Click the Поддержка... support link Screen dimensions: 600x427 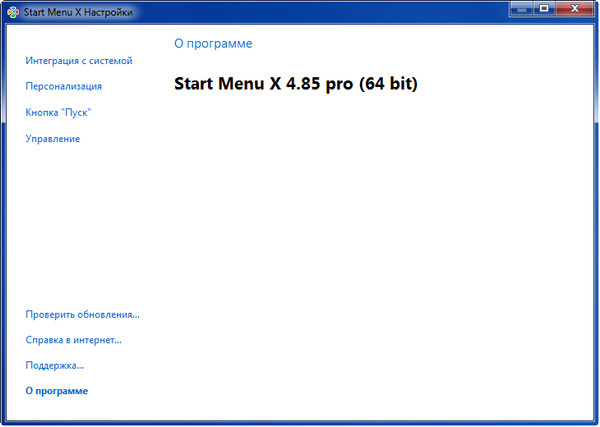tap(54, 366)
